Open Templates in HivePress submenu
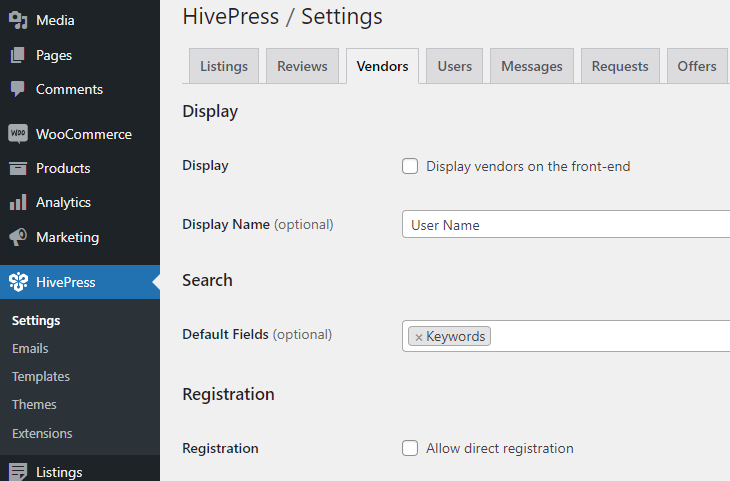Image resolution: width=730 pixels, height=481 pixels. (41, 376)
